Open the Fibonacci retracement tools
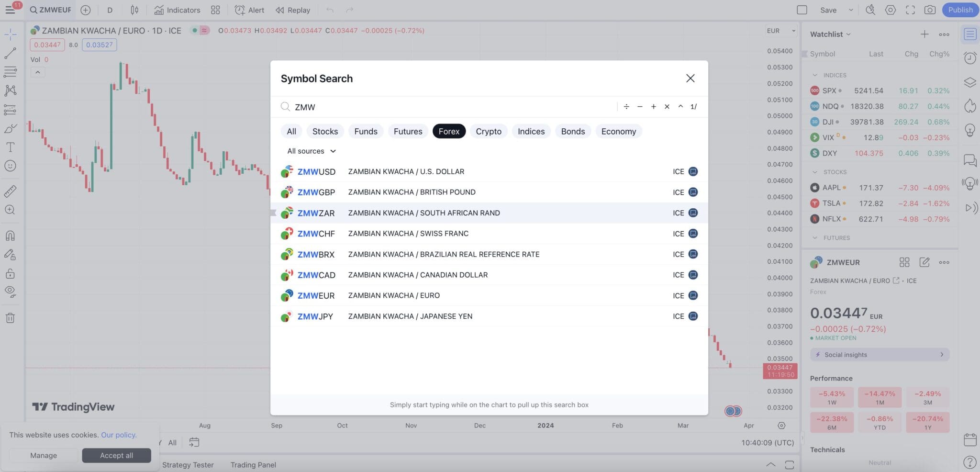This screenshot has height=472, width=980. pyautogui.click(x=10, y=72)
